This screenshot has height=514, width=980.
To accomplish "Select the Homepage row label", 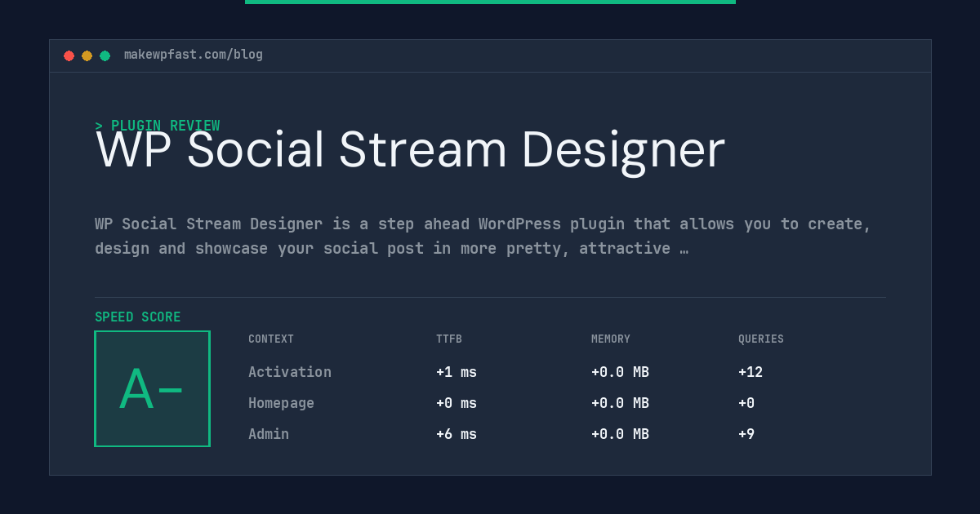I will pos(281,403).
